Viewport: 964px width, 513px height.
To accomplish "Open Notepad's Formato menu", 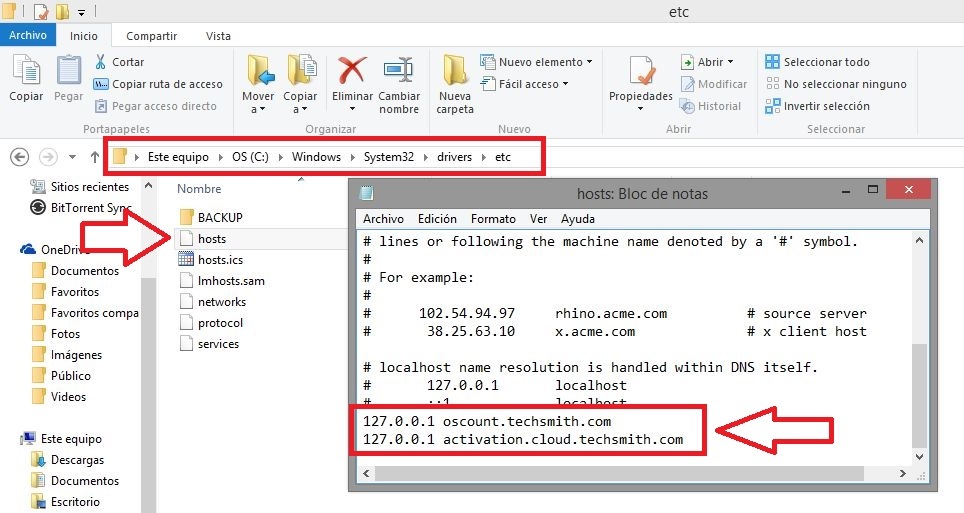I will point(493,219).
